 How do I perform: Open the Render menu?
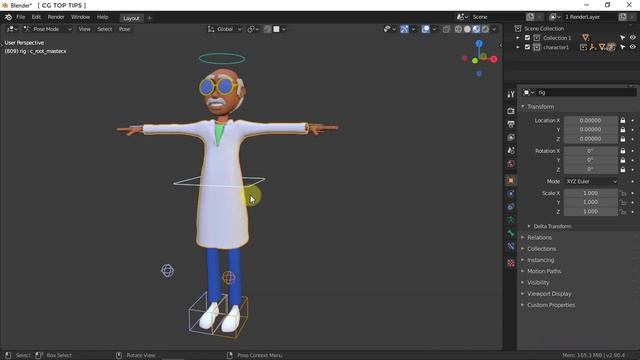56,17
